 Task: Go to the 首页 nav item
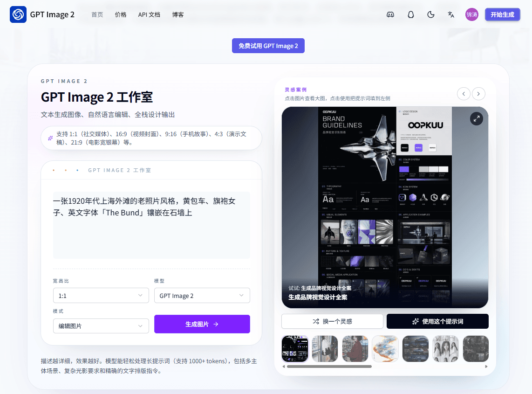97,14
